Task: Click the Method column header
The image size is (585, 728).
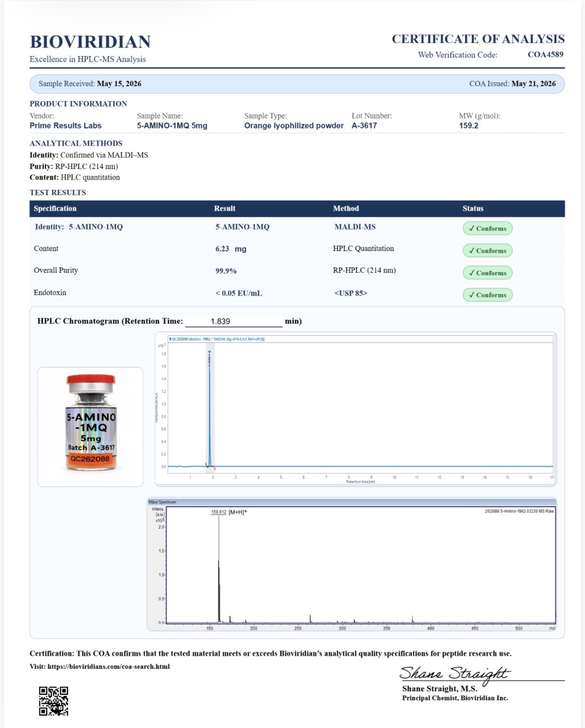Action: [x=346, y=208]
